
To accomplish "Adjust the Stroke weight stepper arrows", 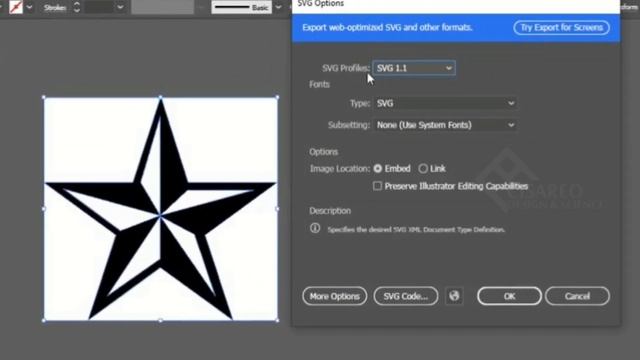I will click(x=77, y=7).
